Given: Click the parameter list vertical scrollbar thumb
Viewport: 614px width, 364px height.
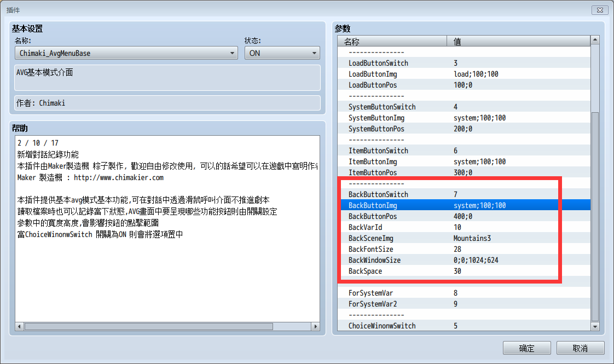Looking at the screenshot, I should (595, 217).
